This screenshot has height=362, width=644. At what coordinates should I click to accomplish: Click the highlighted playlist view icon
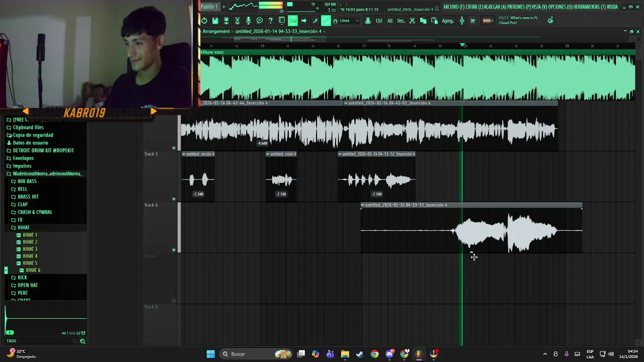(293, 21)
